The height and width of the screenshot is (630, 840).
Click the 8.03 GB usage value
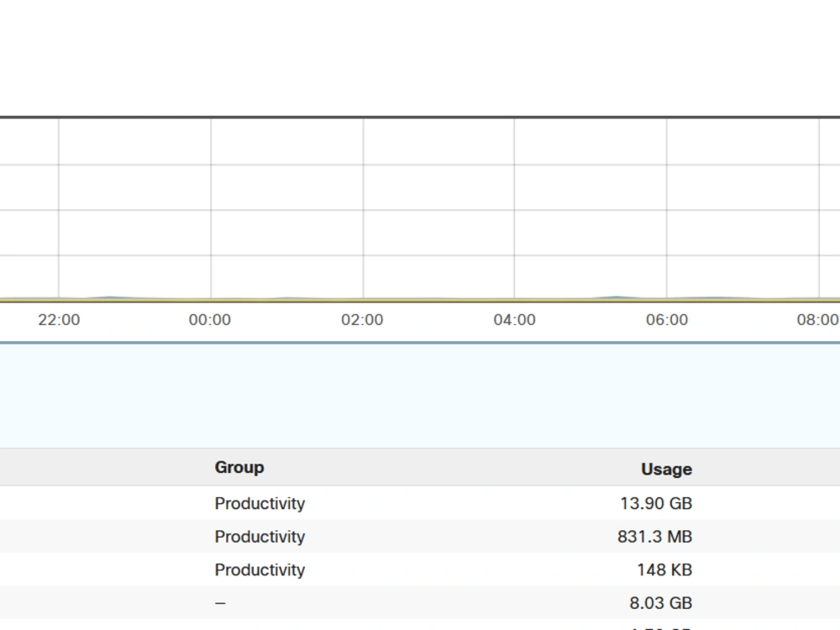pyautogui.click(x=660, y=603)
